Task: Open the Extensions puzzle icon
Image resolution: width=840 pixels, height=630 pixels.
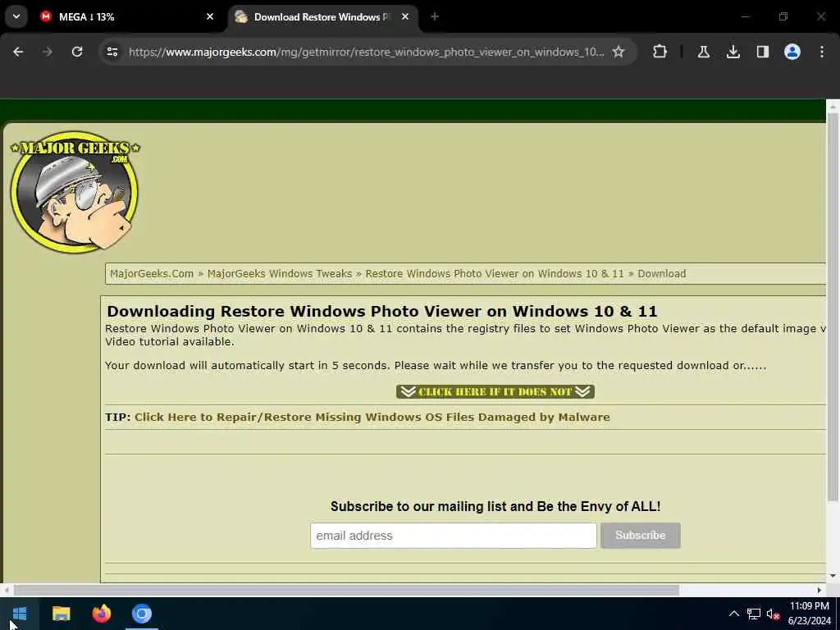Action: click(x=660, y=52)
